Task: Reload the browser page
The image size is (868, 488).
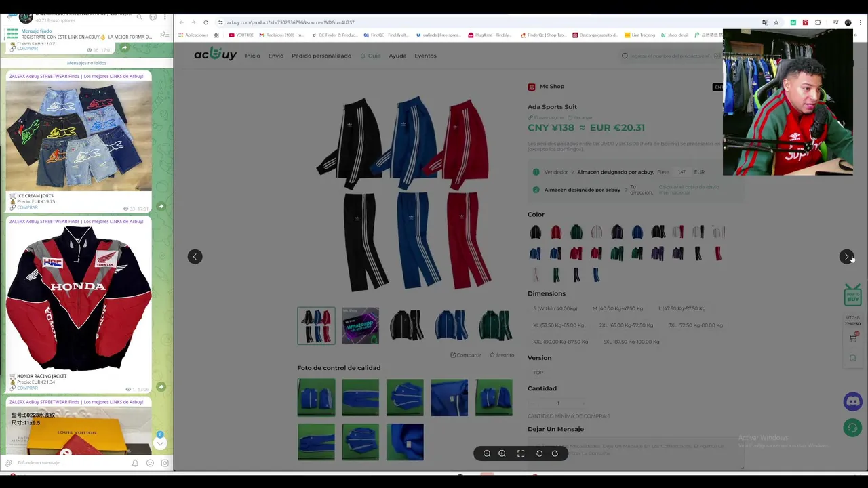Action: click(x=206, y=22)
